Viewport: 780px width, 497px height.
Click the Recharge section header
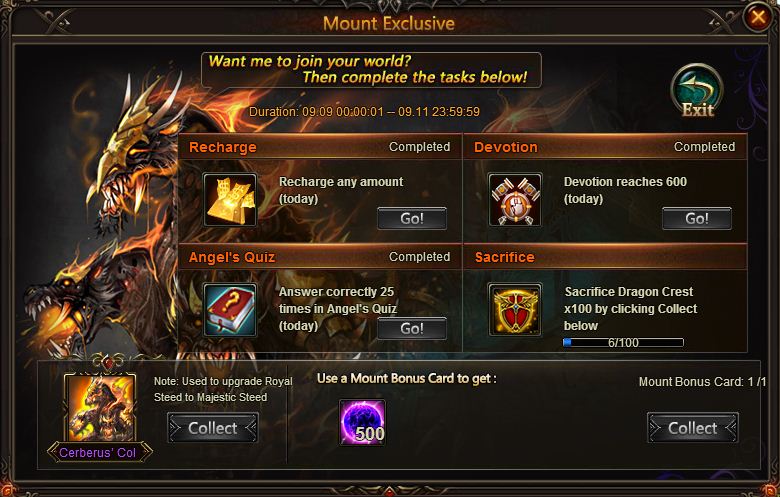click(320, 147)
